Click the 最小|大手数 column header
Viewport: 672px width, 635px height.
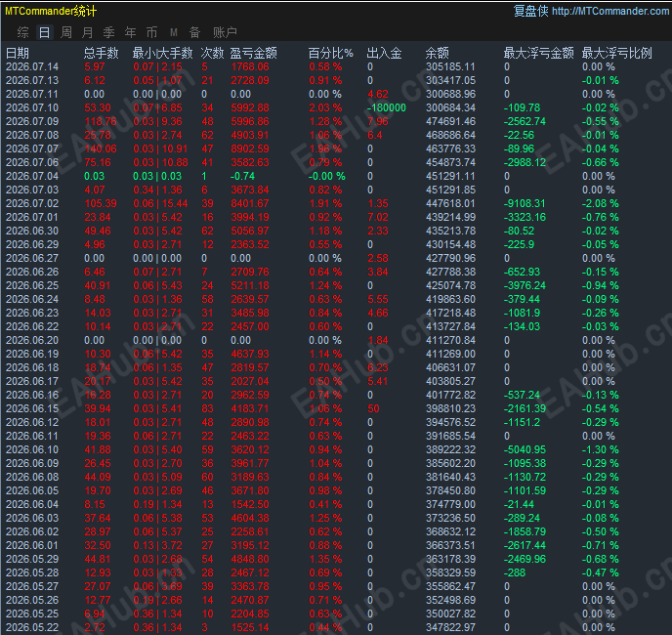pyautogui.click(x=163, y=53)
